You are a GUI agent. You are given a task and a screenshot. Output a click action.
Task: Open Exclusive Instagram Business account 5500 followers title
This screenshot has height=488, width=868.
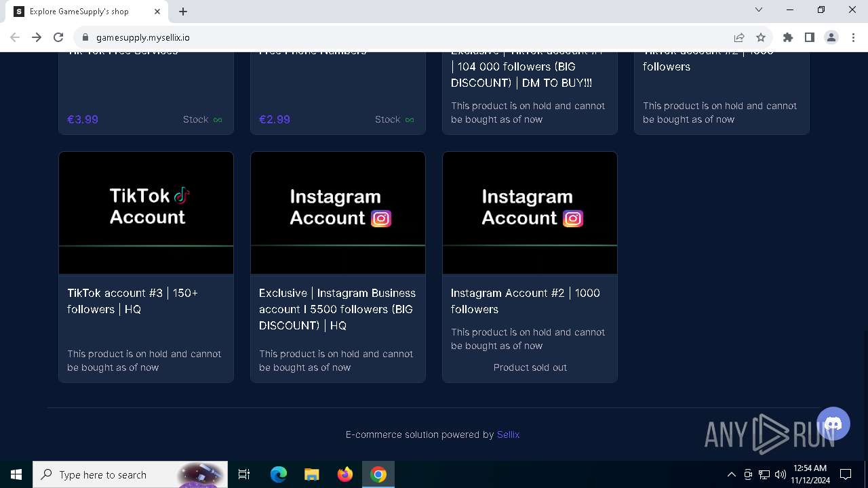coord(337,309)
